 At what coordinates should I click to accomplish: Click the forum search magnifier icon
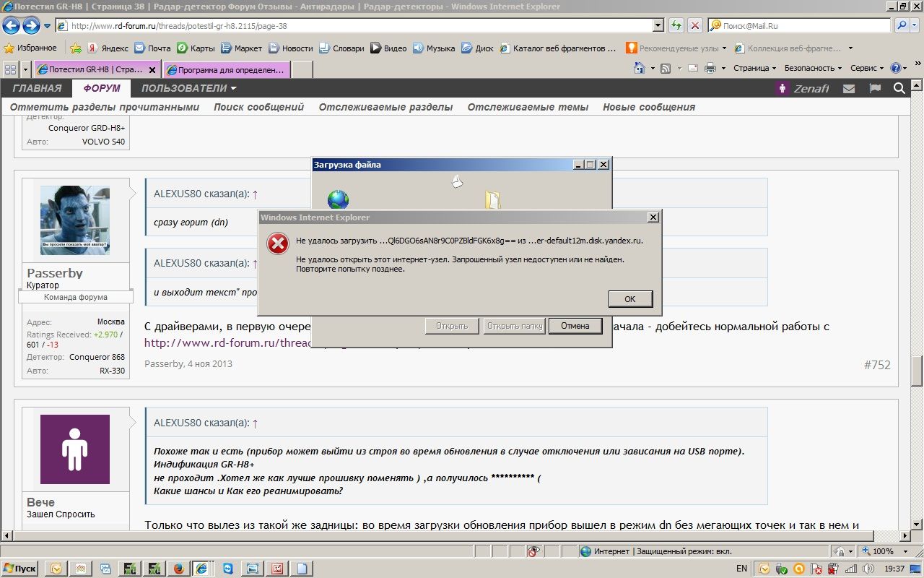coord(899,88)
